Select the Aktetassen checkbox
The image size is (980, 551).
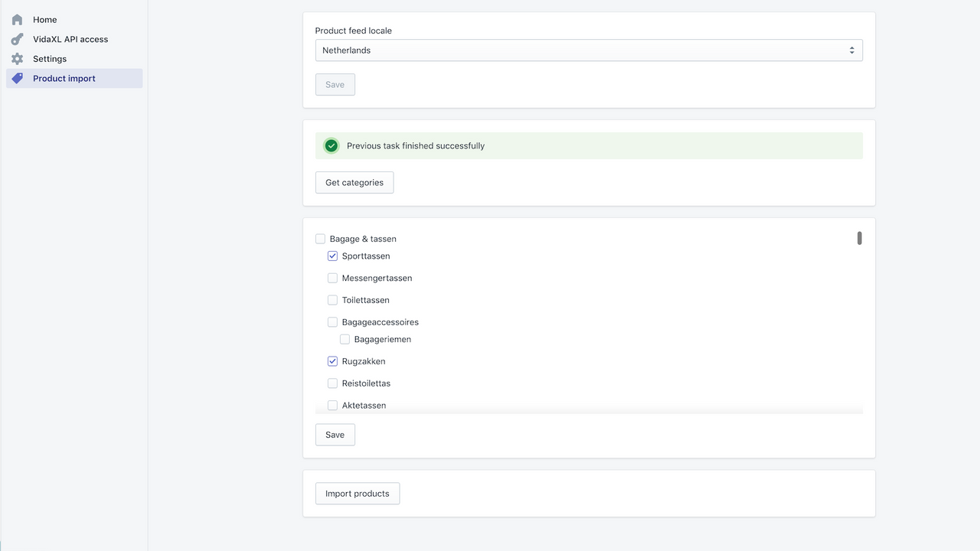[332, 405]
